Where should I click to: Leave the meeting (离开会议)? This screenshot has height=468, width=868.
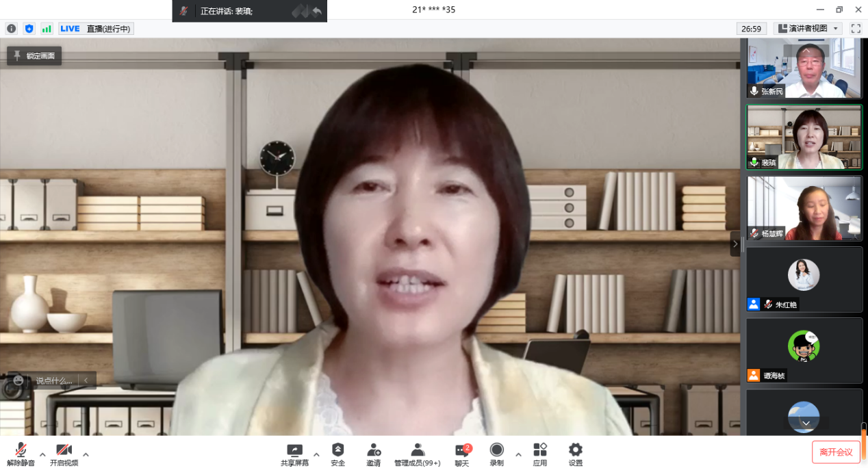(836, 452)
